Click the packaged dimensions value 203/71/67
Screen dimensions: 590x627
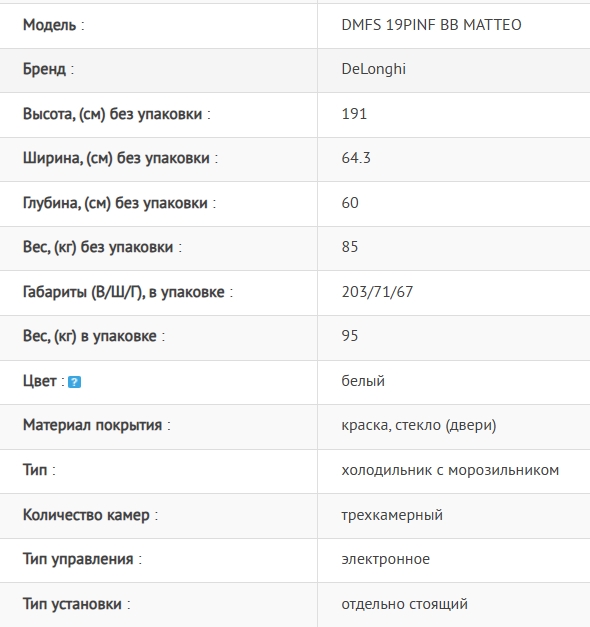click(x=377, y=292)
